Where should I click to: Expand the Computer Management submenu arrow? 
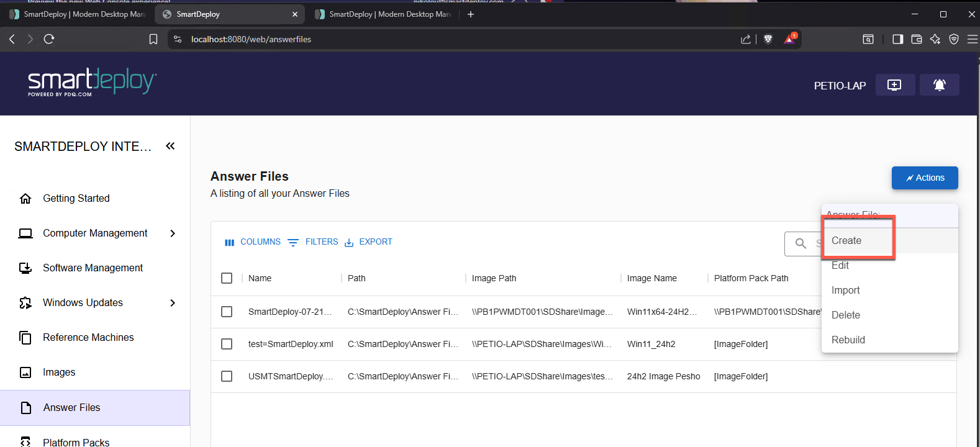tap(173, 233)
